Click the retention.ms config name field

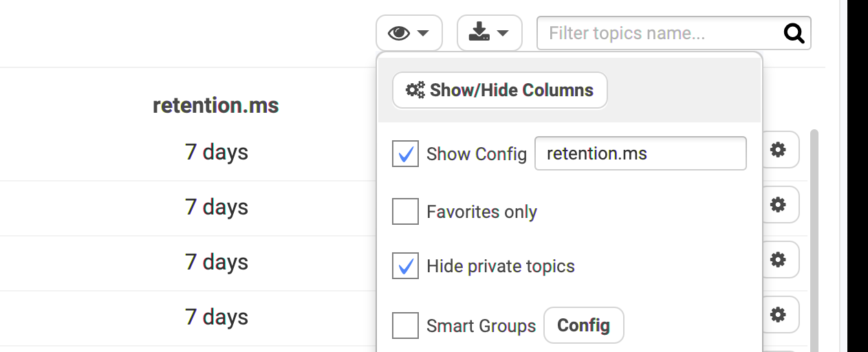tap(640, 153)
